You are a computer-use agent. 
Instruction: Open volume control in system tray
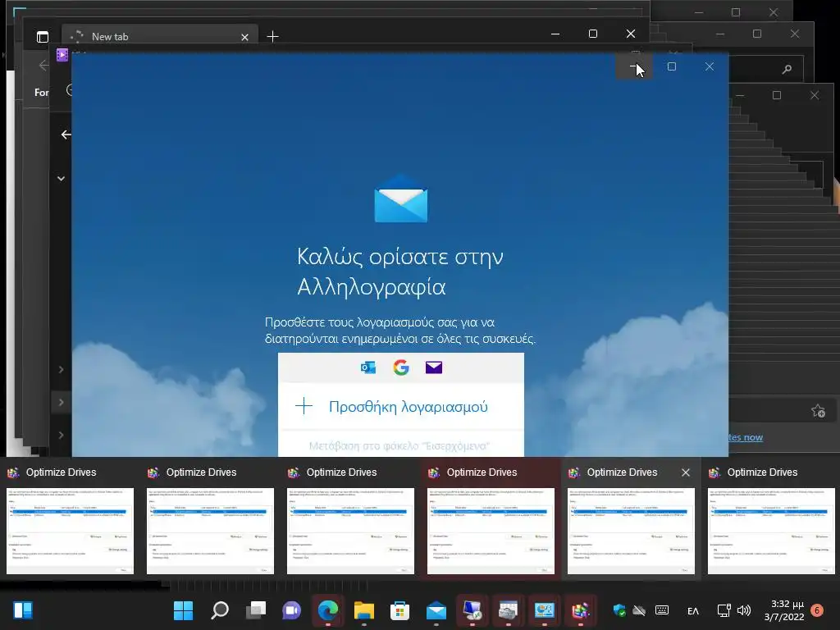click(x=743, y=610)
